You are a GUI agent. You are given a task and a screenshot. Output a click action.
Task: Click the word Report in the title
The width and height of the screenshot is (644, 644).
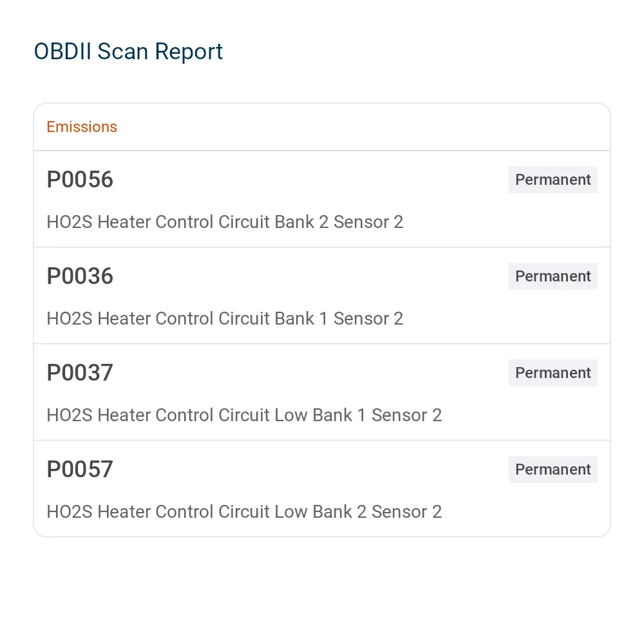(189, 52)
